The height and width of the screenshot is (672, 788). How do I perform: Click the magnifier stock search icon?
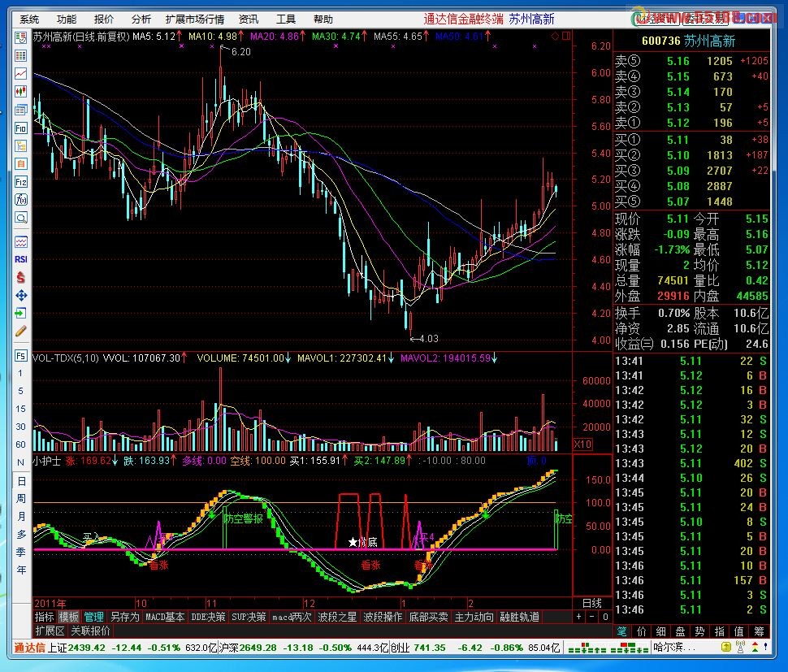[x=20, y=218]
